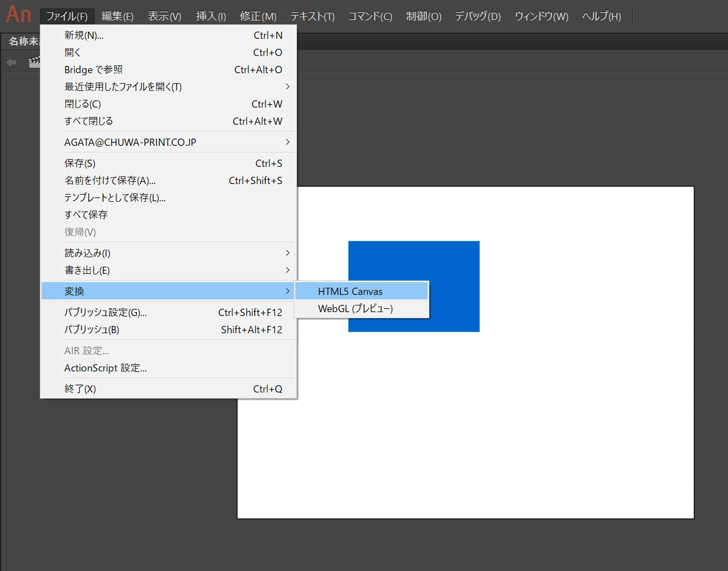Choose 新規(N)... from File menu
This screenshot has height=571, width=728.
[x=169, y=35]
